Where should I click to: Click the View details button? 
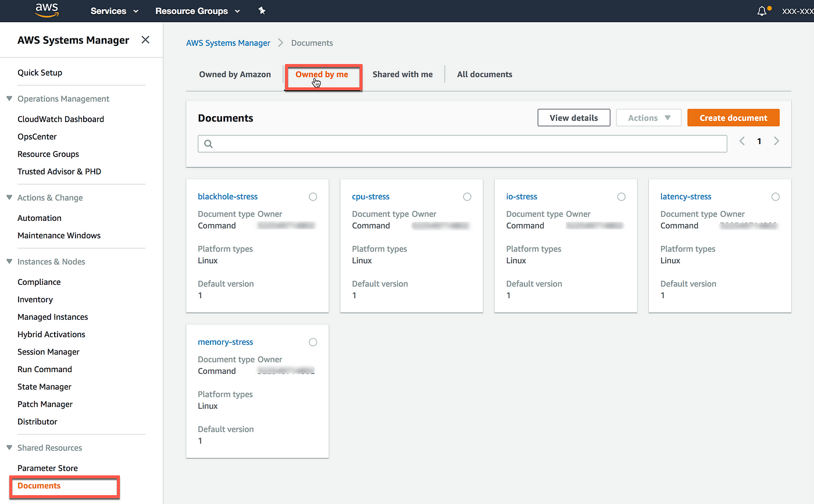tap(574, 117)
